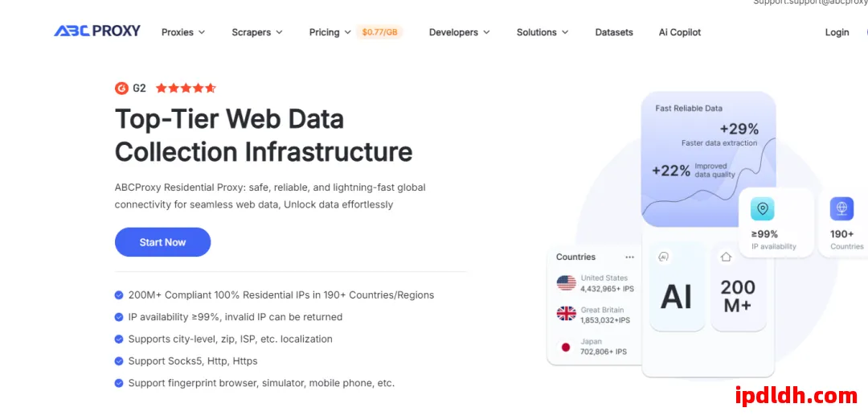Open the Ai Copilot nav item
Screen dimensions: 868x420
point(680,32)
